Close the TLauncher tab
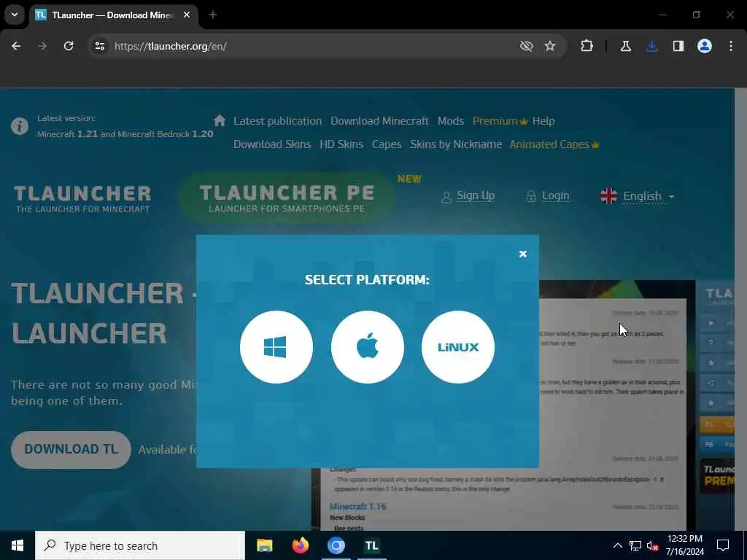This screenshot has height=560, width=747. pyautogui.click(x=187, y=15)
